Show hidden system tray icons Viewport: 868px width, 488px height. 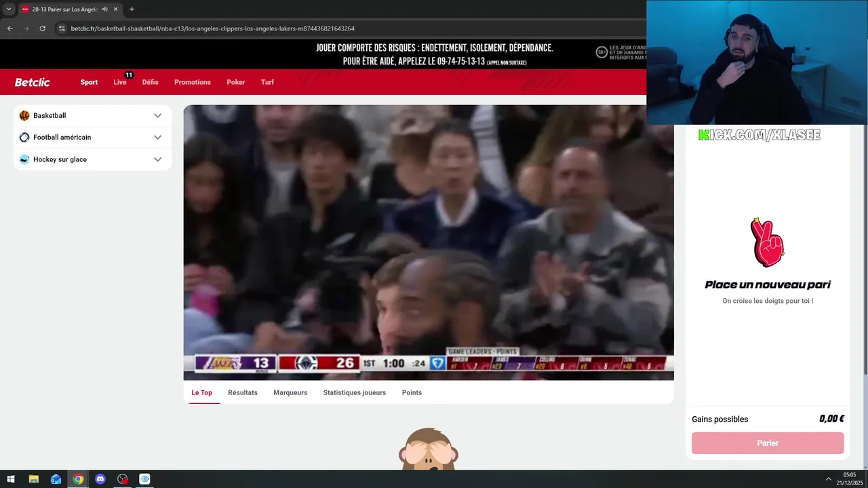pyautogui.click(x=829, y=479)
